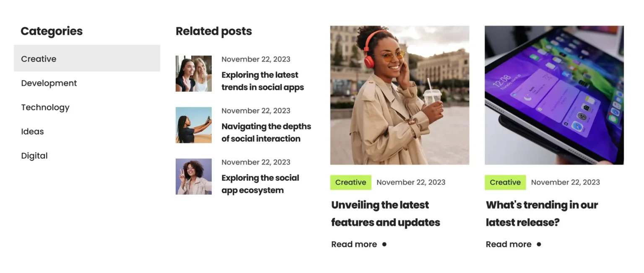This screenshot has height=273, width=644.
Task: Click Creative tag under tablet photo
Action: tap(505, 182)
